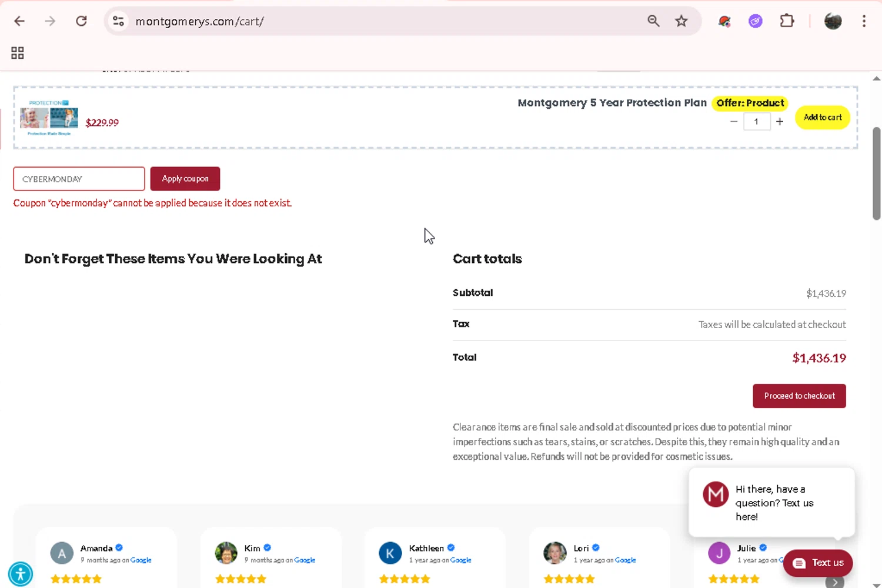Click the Subtotal label
882x588 pixels.
point(473,293)
